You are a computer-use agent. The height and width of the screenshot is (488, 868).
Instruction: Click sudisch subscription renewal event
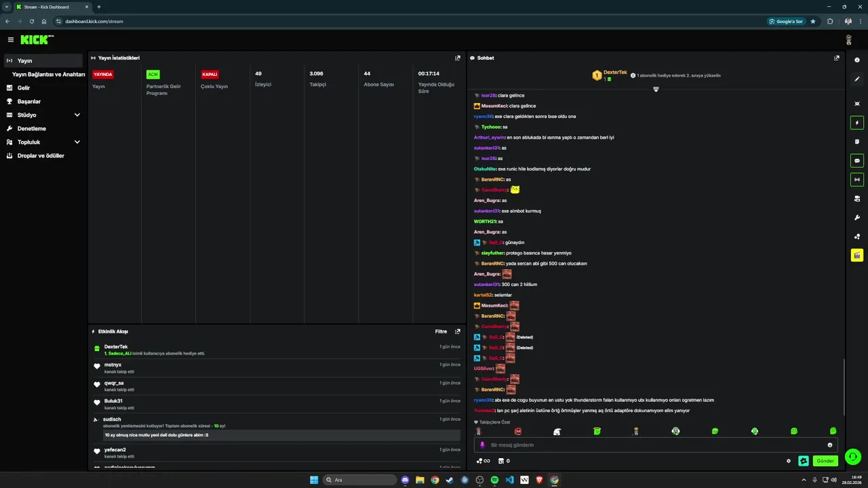pyautogui.click(x=277, y=428)
